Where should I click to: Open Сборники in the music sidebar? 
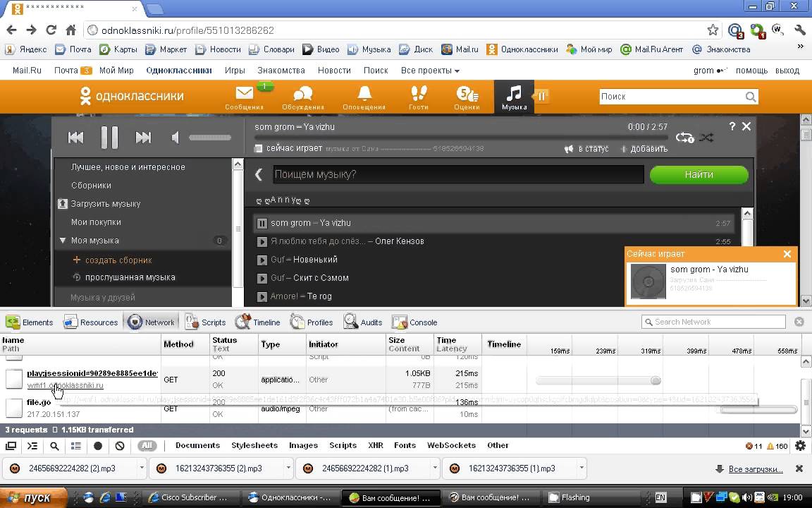[91, 185]
